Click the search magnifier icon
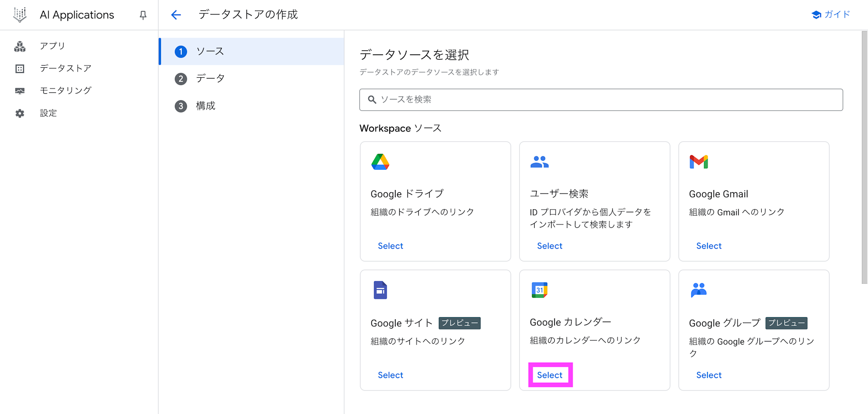The height and width of the screenshot is (414, 868). tap(372, 99)
